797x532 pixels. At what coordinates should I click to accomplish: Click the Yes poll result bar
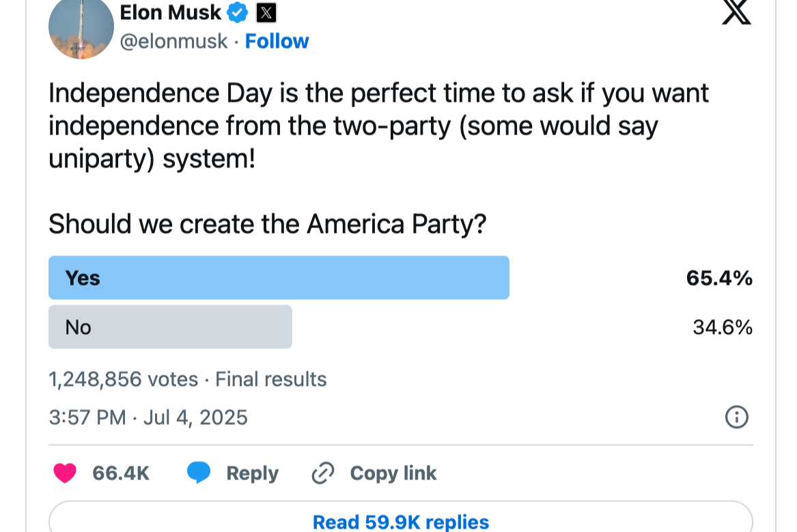pyautogui.click(x=279, y=278)
